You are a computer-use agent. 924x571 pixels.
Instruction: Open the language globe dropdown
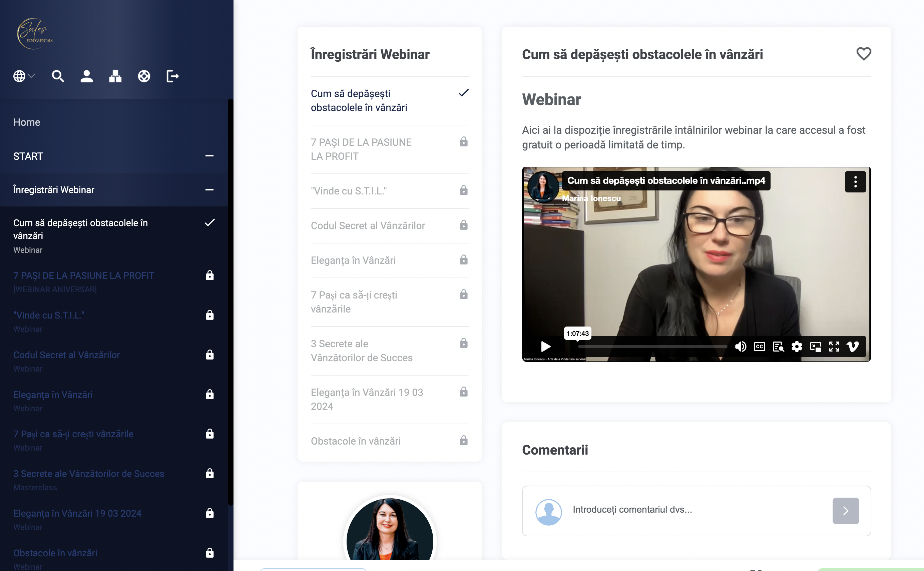pos(23,76)
